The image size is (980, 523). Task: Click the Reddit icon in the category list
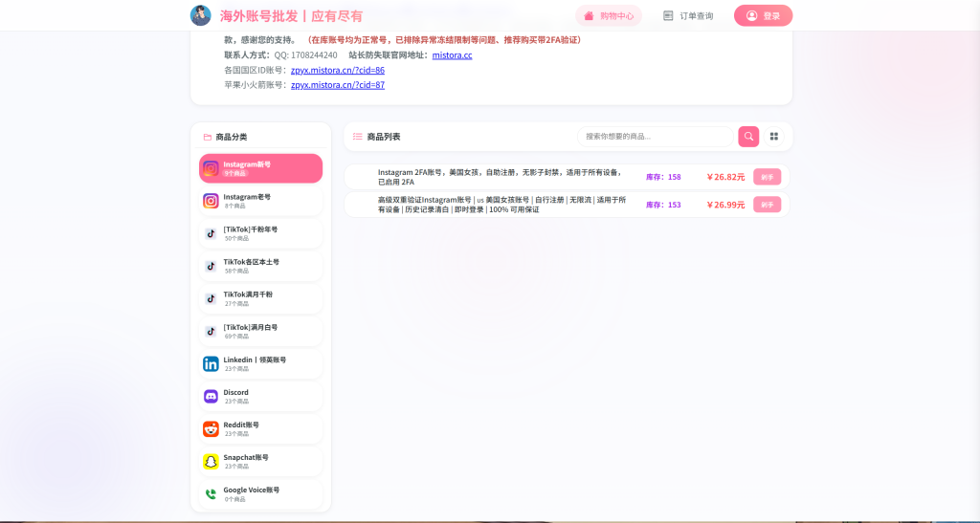pos(211,428)
